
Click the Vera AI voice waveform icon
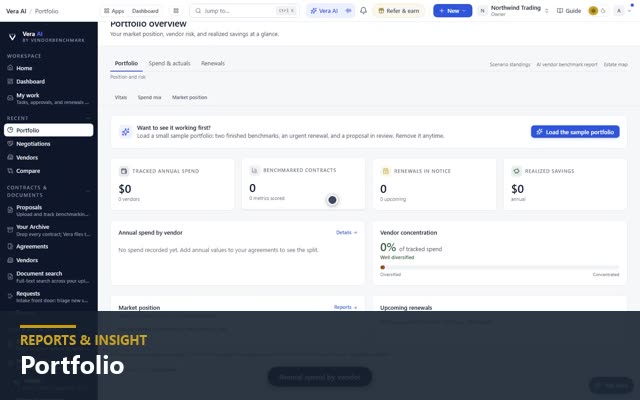(x=349, y=11)
